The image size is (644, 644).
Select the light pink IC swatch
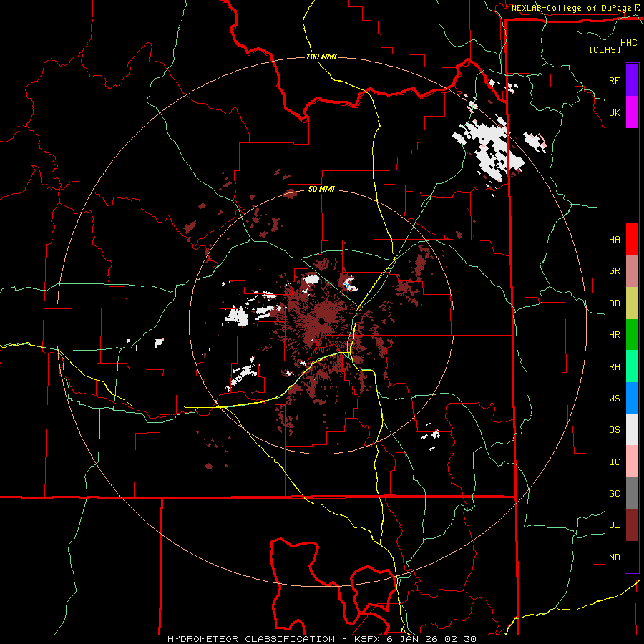coord(632,462)
